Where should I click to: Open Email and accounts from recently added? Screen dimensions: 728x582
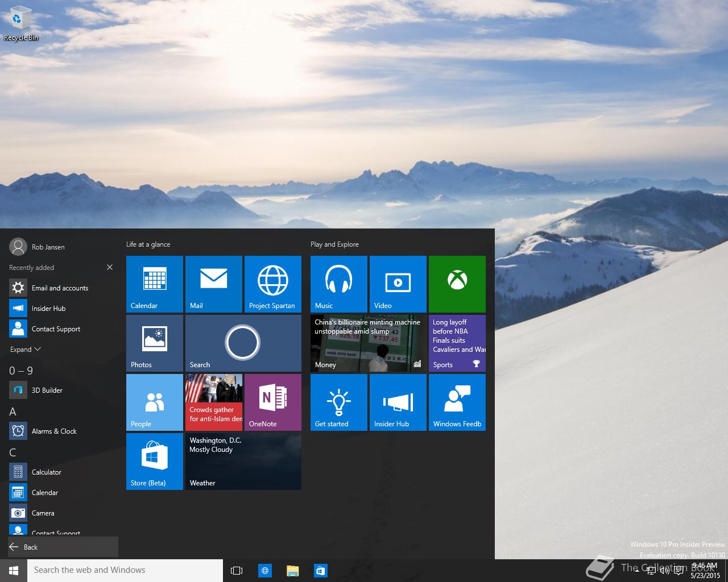63,288
